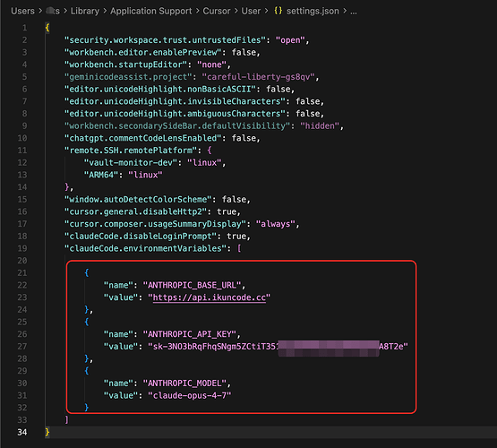Click line number 19 in the gutter
The height and width of the screenshot is (448, 497).
coord(22,248)
